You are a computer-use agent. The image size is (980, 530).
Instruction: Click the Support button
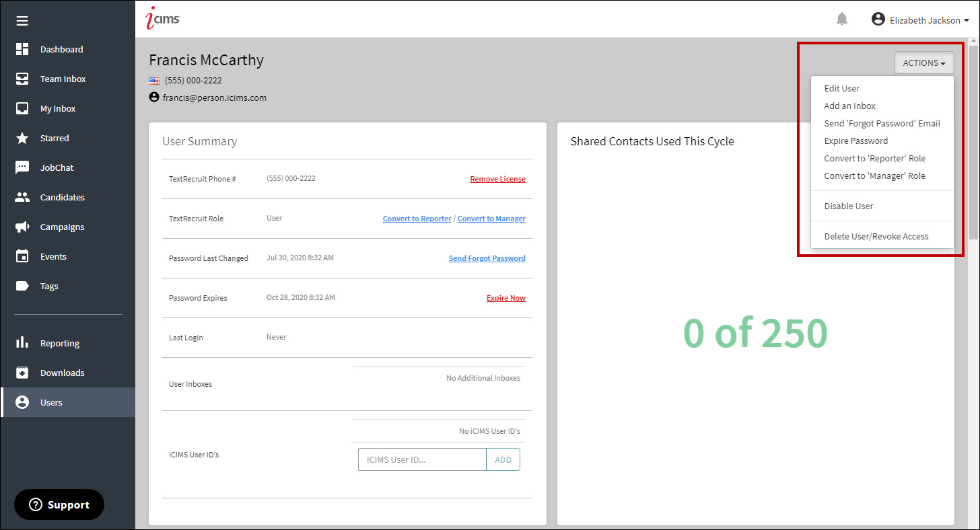point(59,504)
